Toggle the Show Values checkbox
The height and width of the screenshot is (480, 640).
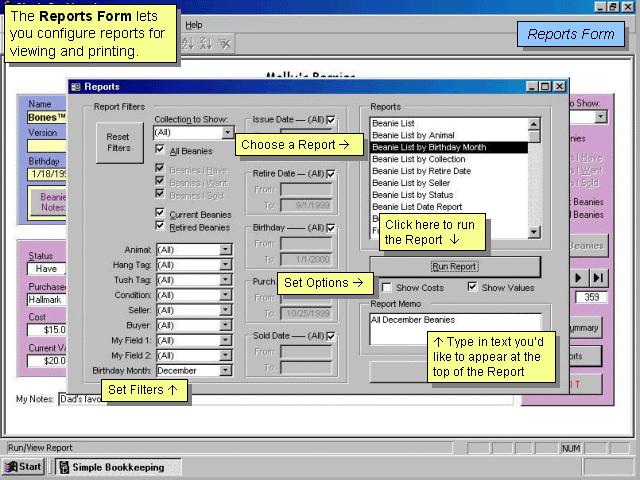click(473, 288)
